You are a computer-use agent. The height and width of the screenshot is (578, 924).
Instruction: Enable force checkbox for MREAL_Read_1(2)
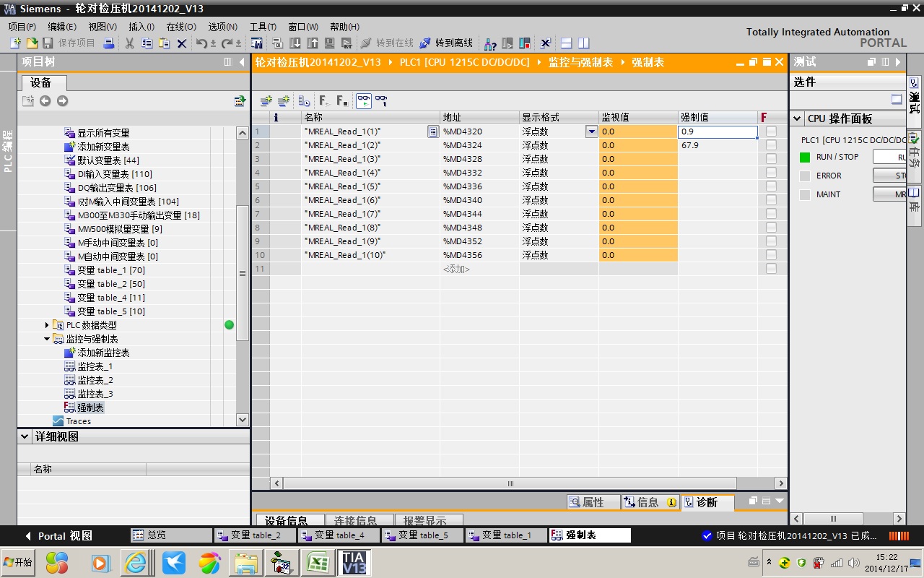(x=771, y=145)
